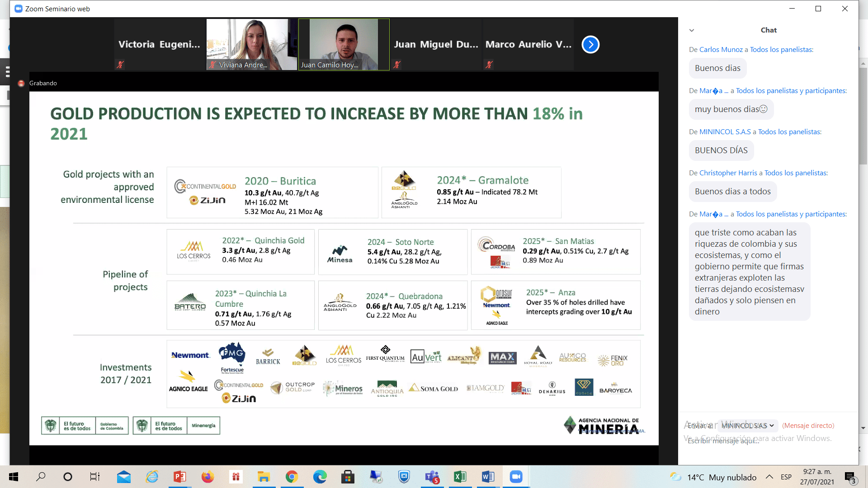This screenshot has width=868, height=488.
Task: Click the 'Buenos dias a todos' chat message
Action: pos(732,192)
